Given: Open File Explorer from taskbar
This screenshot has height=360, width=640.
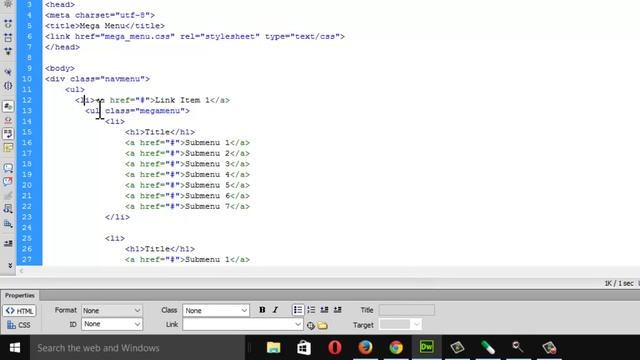Looking at the screenshot, I should [x=273, y=348].
